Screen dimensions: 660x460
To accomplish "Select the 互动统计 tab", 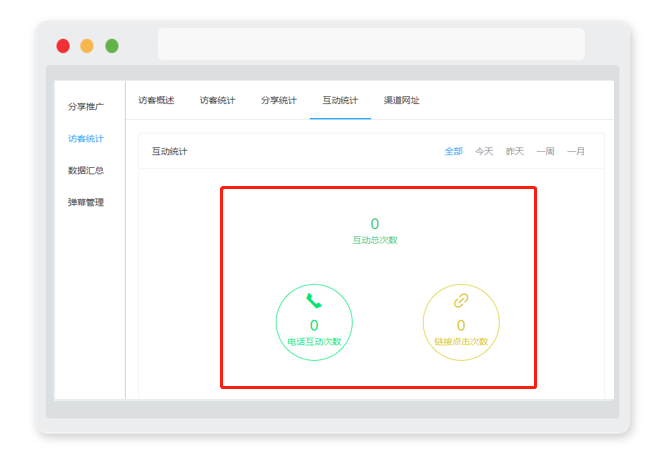I will pyautogui.click(x=340, y=100).
